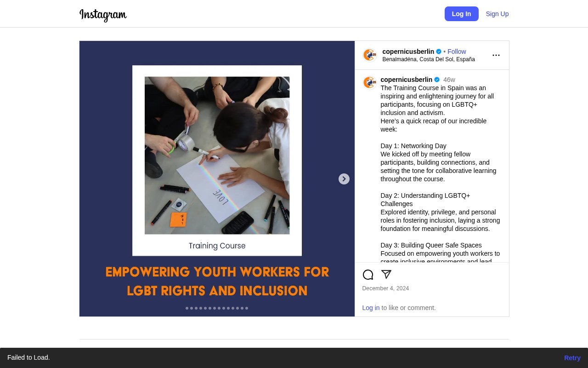Click the share paper plane icon

386,274
